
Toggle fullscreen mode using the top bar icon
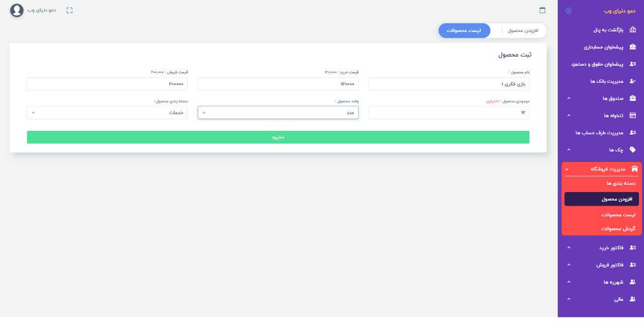pyautogui.click(x=69, y=10)
